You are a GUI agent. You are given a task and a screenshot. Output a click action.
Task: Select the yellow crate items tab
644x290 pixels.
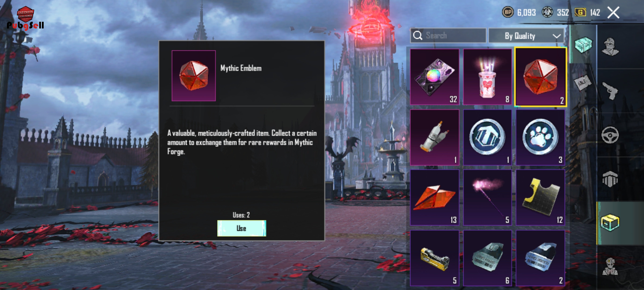[x=610, y=223]
